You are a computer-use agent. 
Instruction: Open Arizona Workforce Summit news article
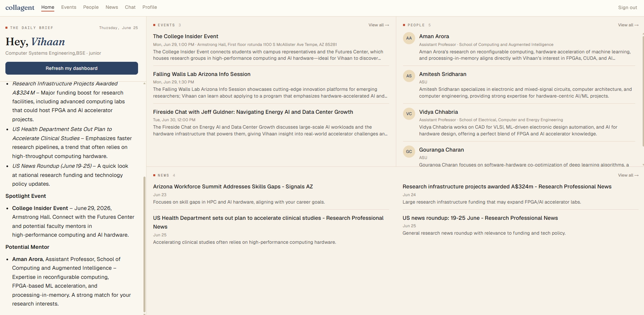(233, 186)
